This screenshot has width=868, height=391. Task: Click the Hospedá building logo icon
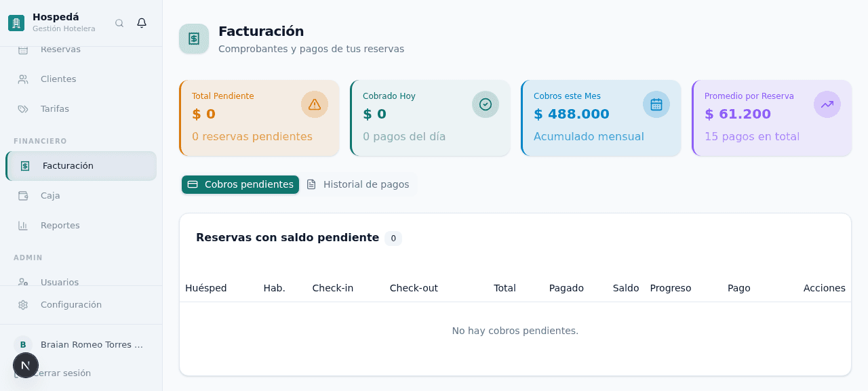[16, 23]
